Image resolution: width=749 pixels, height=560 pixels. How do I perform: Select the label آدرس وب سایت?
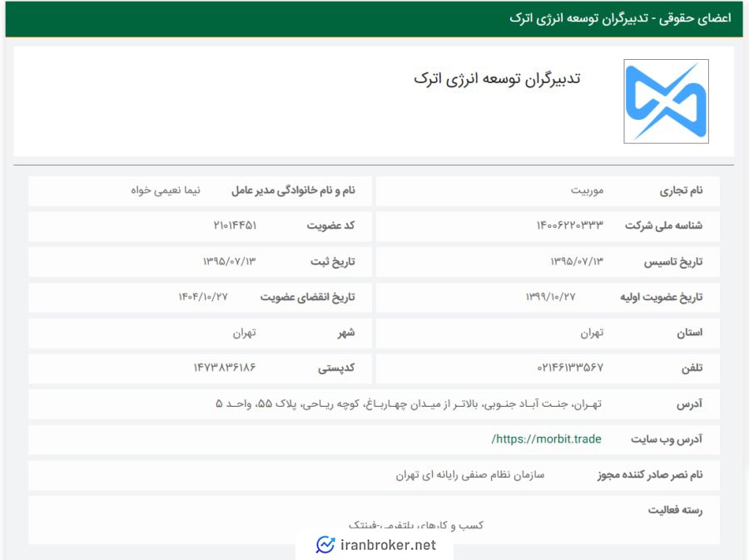pyautogui.click(x=667, y=439)
